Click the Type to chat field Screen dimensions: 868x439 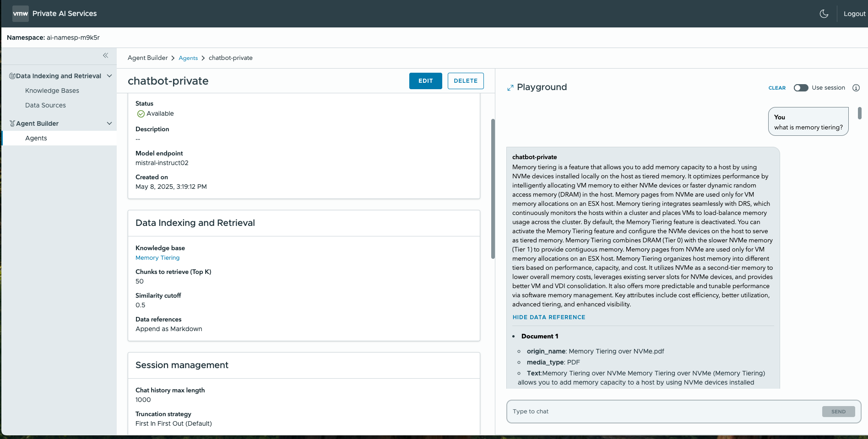pos(664,412)
